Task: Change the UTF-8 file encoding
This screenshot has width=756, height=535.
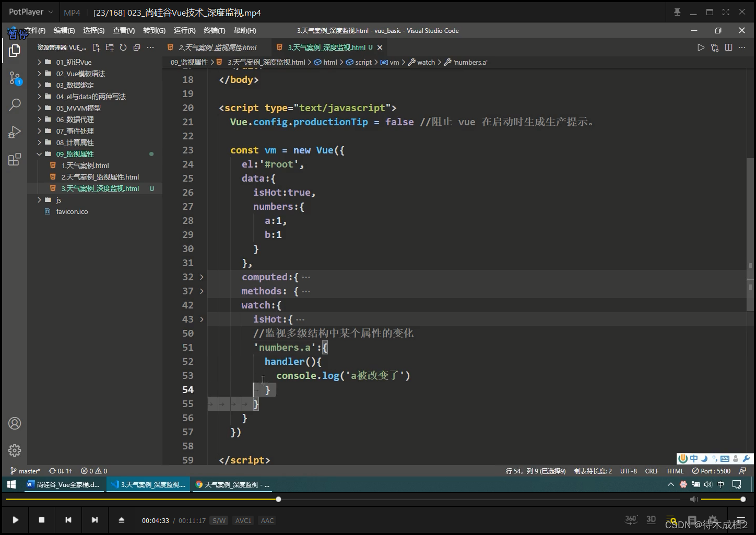Action: (x=629, y=471)
